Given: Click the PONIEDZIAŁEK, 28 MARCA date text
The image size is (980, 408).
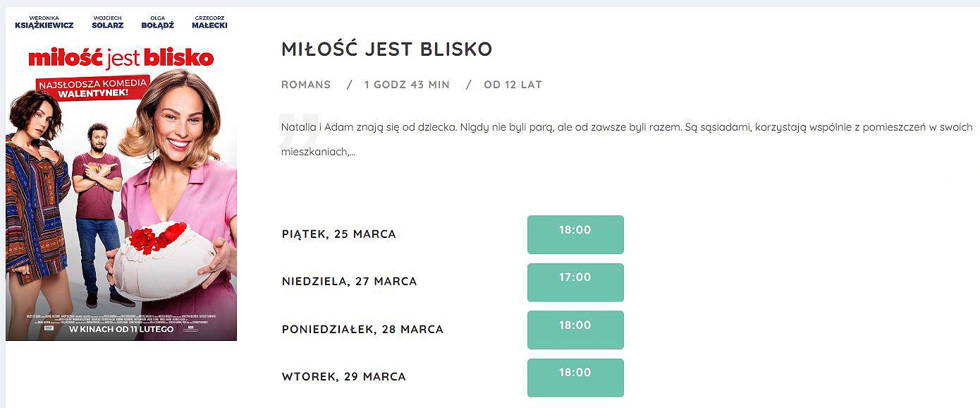Looking at the screenshot, I should coord(362,330).
